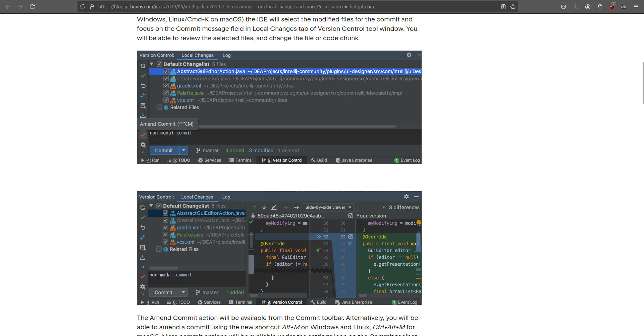This screenshot has width=644, height=336.
Task: Toggle checkbox for gradle.xml in first panel
Action: 166,86
